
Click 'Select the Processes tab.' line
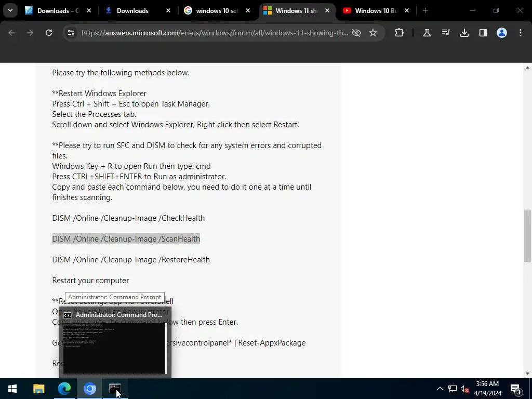pyautogui.click(x=94, y=114)
